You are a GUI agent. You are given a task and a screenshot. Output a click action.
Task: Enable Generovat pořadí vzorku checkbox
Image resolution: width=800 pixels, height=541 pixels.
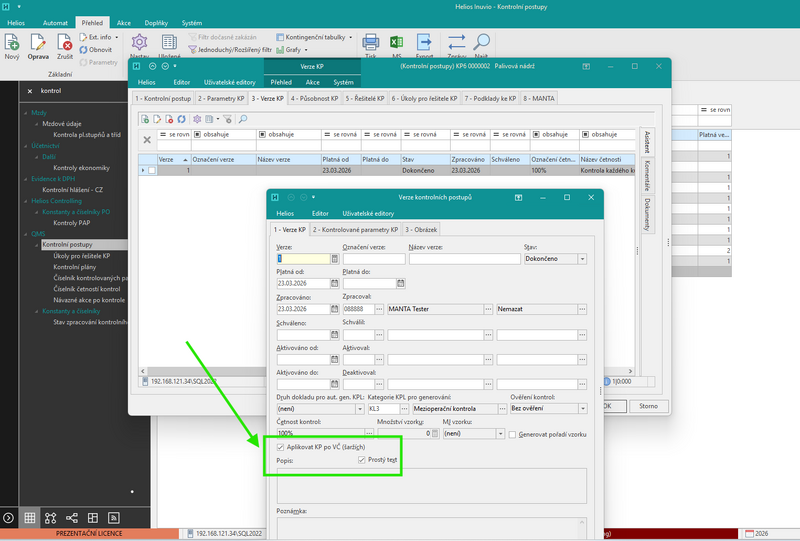point(512,434)
